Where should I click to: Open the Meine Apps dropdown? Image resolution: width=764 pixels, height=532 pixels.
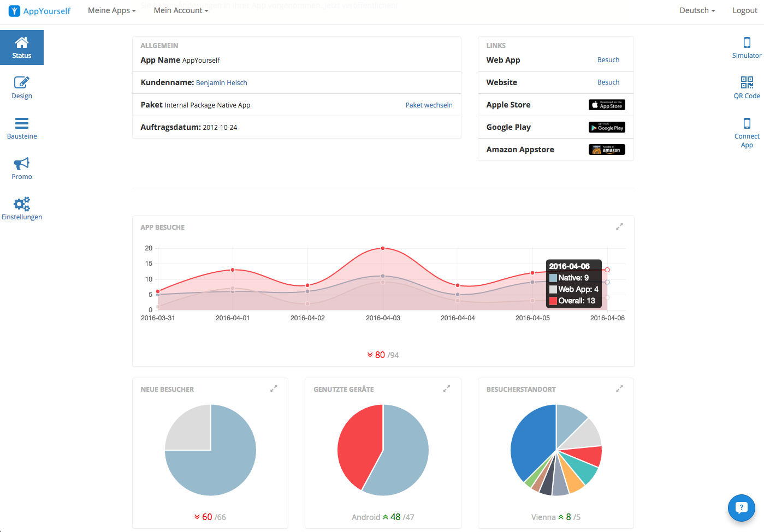(x=112, y=10)
